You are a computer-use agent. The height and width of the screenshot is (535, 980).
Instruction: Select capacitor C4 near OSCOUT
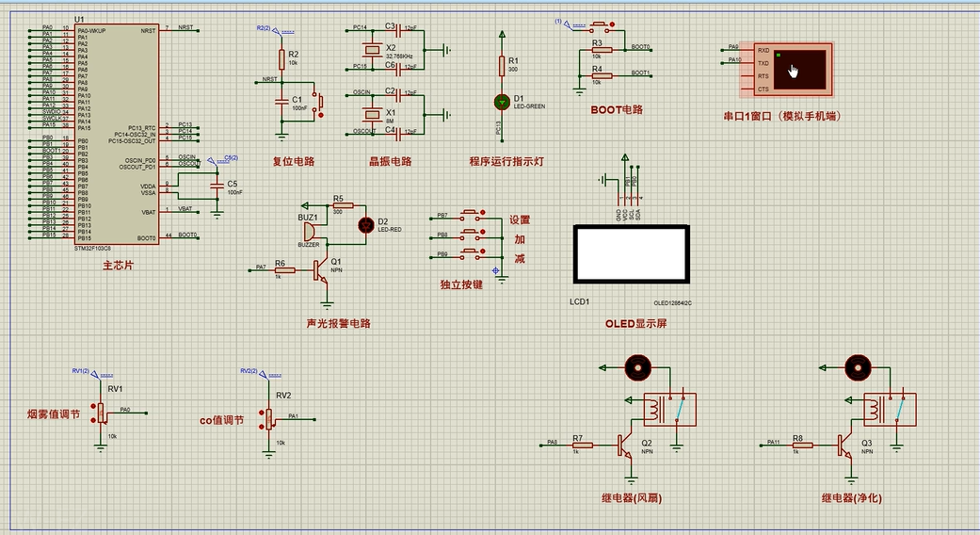click(x=397, y=133)
